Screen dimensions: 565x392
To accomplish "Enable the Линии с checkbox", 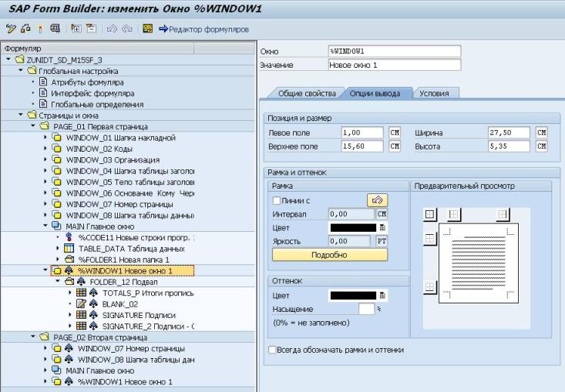I will [x=277, y=200].
